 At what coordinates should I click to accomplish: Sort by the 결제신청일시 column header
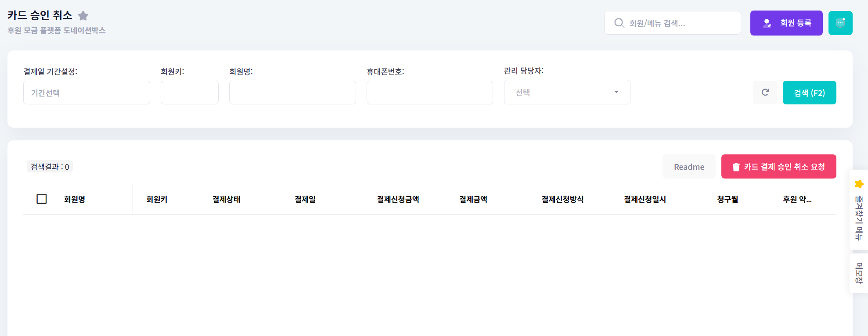(x=645, y=199)
